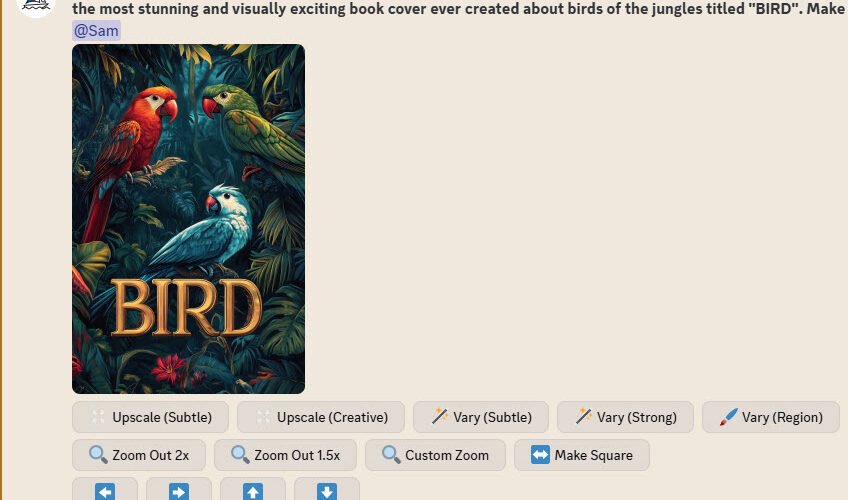
Task: Pan image down with down arrow
Action: tap(327, 490)
